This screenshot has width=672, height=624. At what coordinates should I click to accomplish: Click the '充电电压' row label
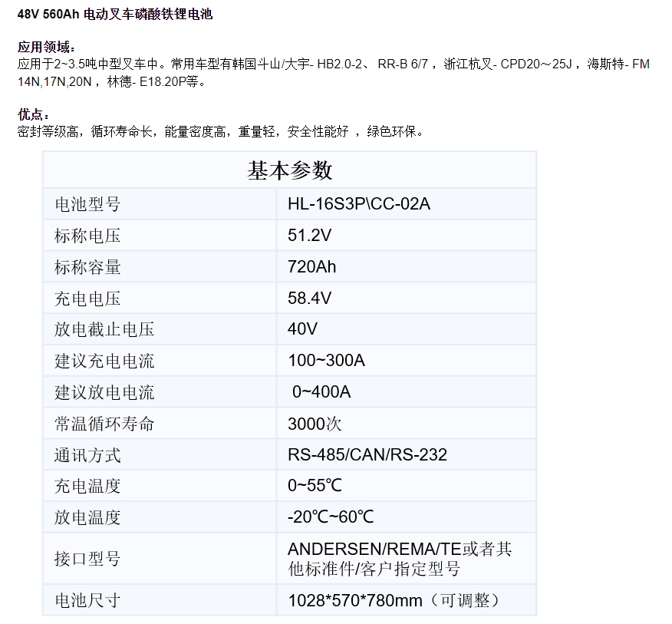pos(87,299)
